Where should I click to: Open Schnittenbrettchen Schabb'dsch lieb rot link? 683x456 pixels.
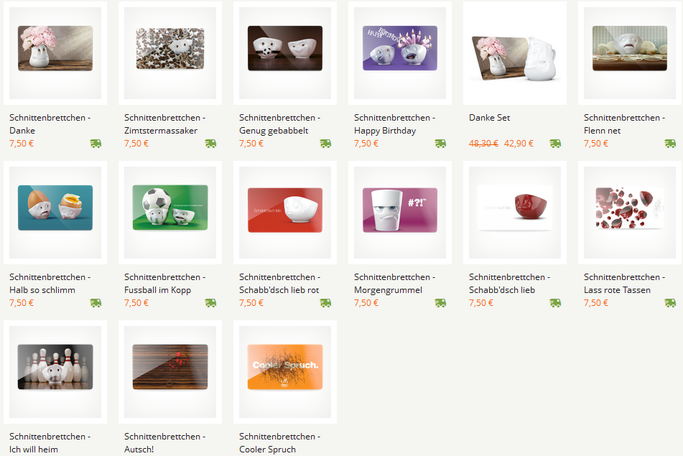[280, 284]
